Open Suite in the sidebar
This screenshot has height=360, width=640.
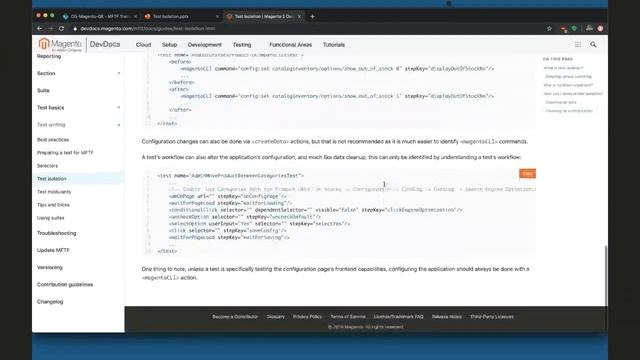coord(43,90)
